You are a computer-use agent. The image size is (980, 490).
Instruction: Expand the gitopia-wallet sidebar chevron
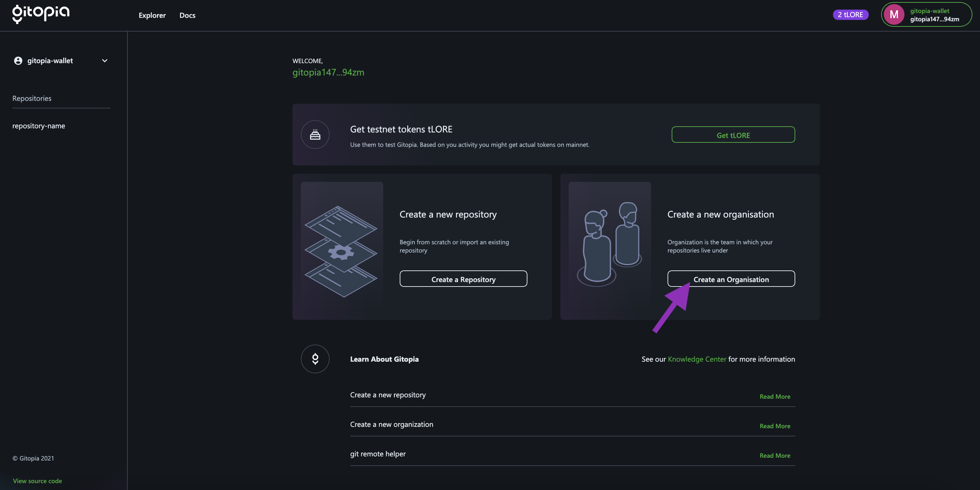click(105, 61)
